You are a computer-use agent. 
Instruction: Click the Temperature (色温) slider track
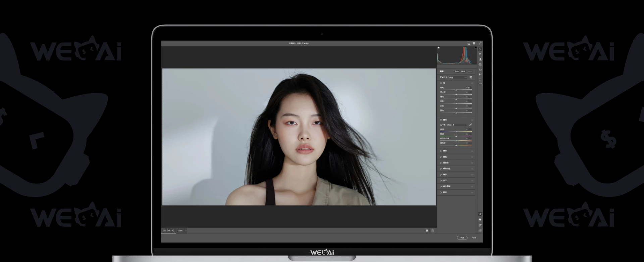(x=456, y=132)
